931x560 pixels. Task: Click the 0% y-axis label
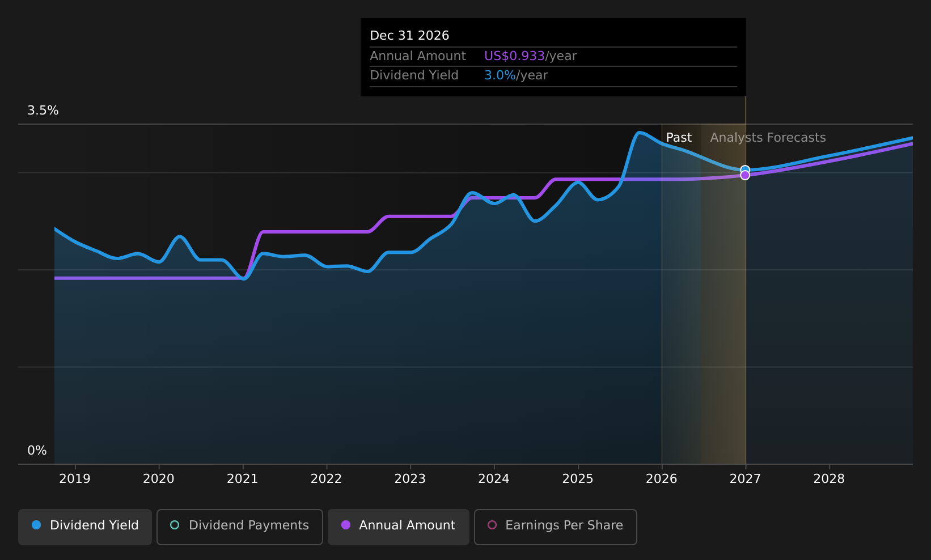click(x=37, y=451)
